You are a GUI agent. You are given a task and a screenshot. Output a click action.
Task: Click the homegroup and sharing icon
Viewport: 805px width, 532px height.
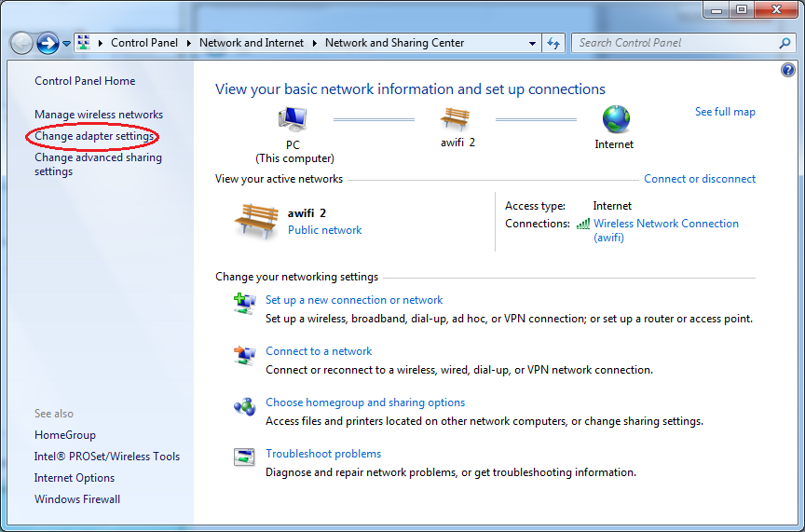244,406
